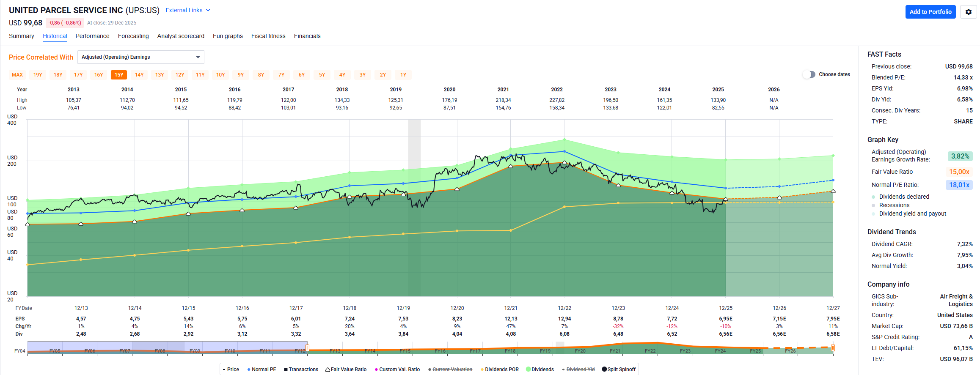Click the Add to Portfolio button

pos(930,12)
